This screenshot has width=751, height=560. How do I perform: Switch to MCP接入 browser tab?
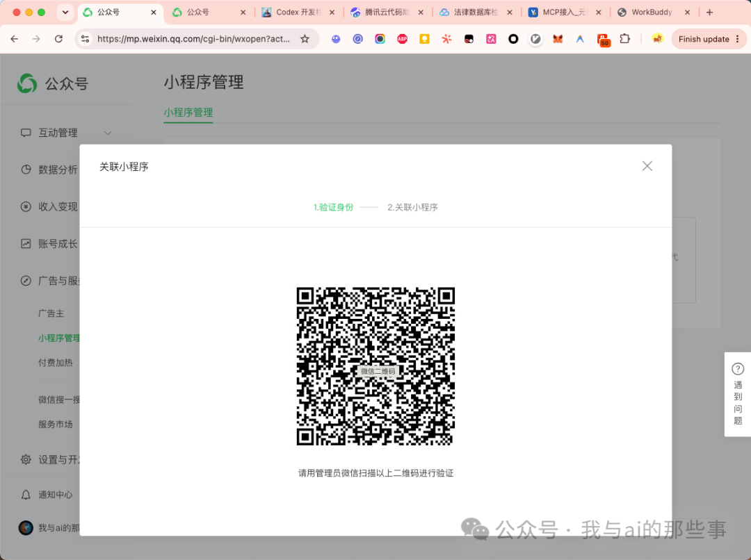point(565,12)
